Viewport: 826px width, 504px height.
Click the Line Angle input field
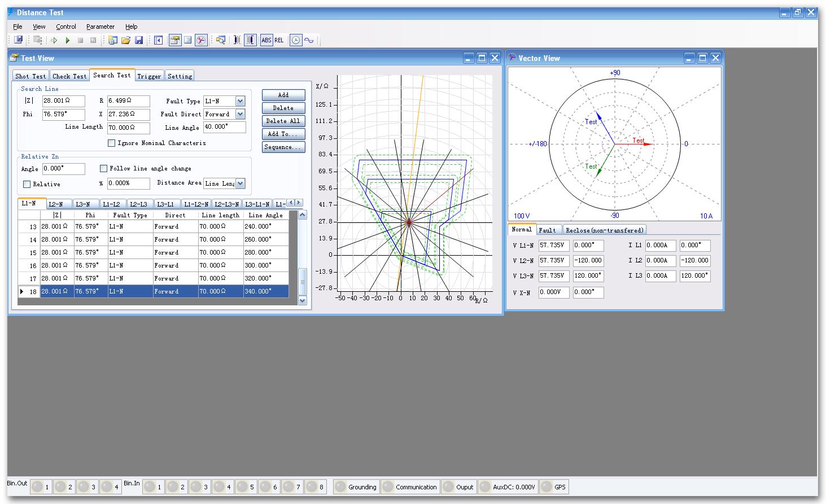(224, 127)
